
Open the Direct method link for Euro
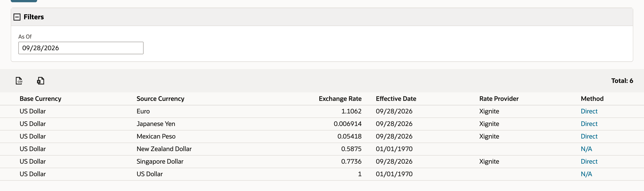pyautogui.click(x=589, y=111)
